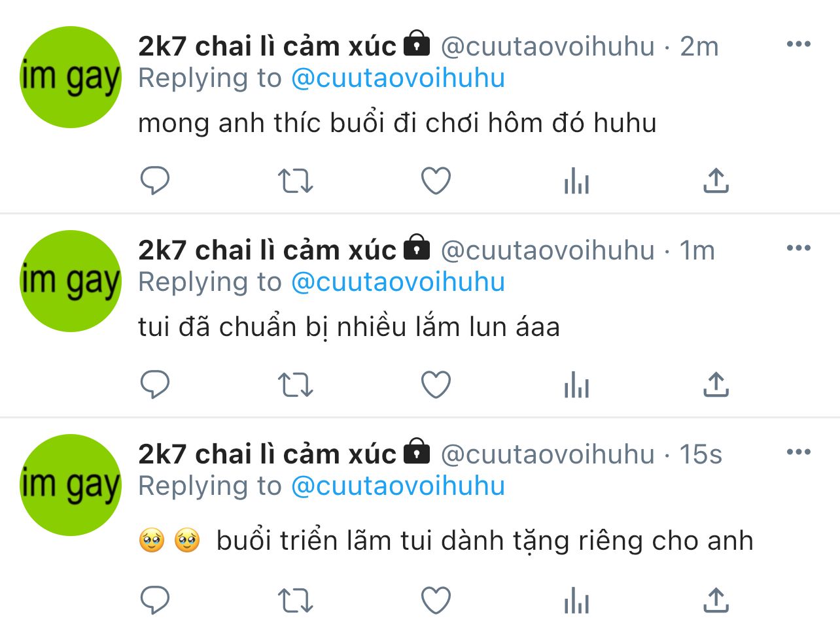Retweet the tweet posted 2m ago

[x=295, y=181]
